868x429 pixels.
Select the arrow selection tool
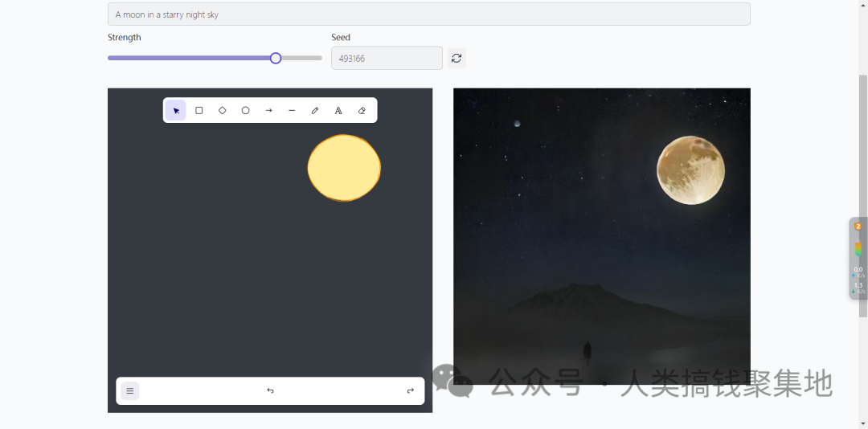(176, 111)
